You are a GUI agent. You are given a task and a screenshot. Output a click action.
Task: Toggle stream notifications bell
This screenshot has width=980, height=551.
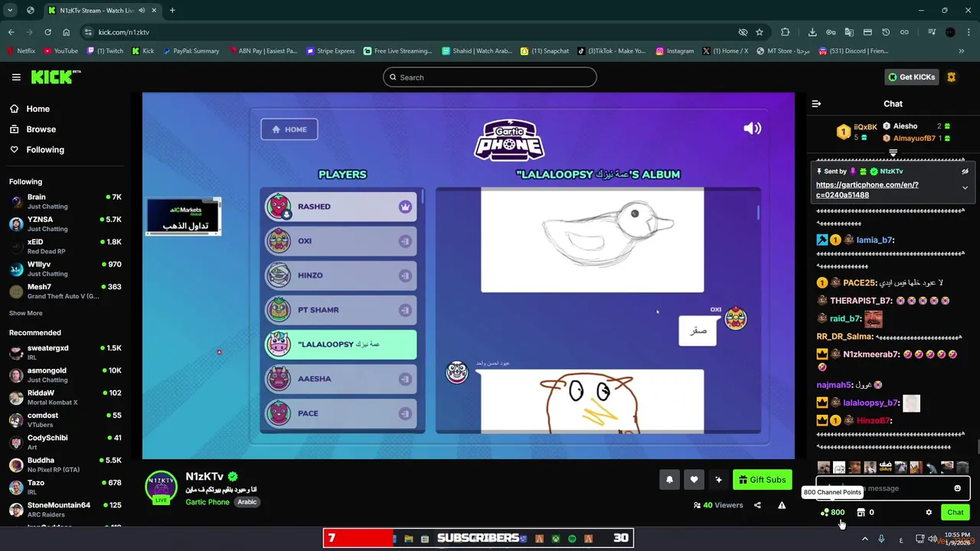669,480
